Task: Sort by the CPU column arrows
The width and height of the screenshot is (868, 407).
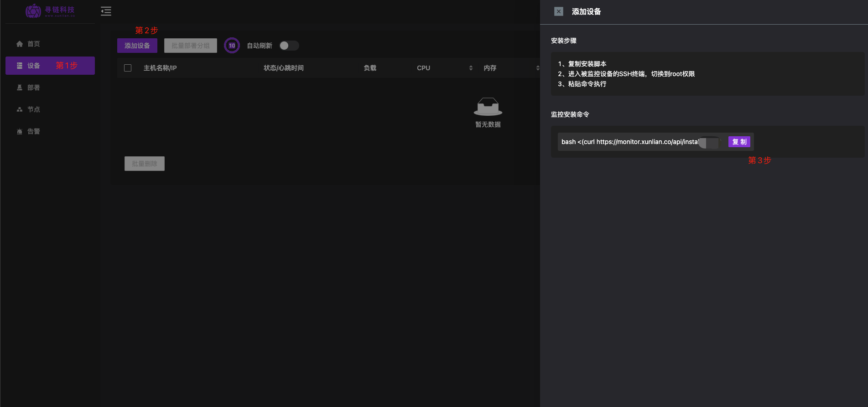Action: (471, 68)
